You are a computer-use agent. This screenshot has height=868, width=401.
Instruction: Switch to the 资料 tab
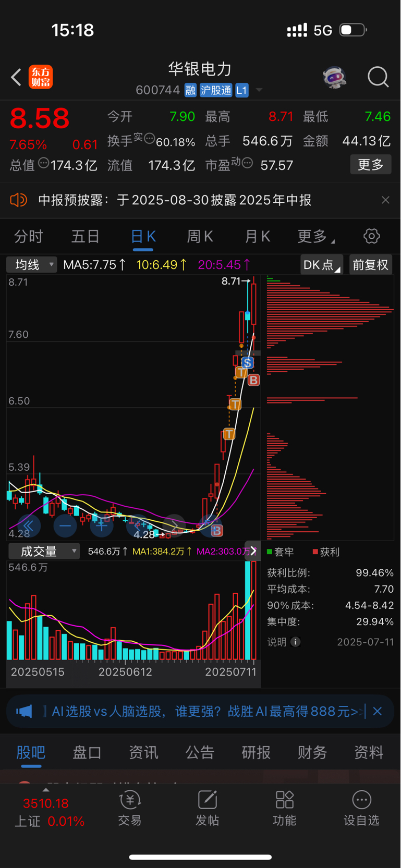tap(369, 752)
